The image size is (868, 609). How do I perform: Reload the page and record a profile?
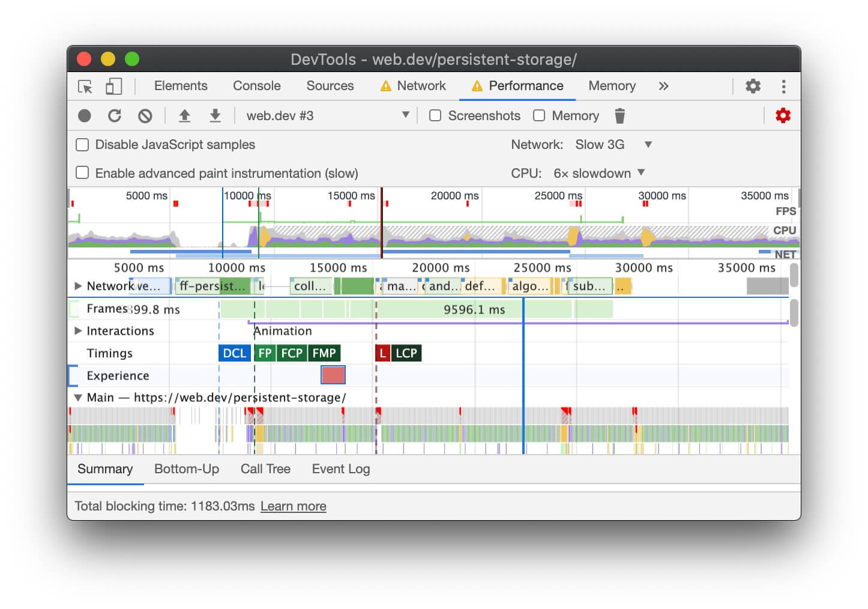115,115
